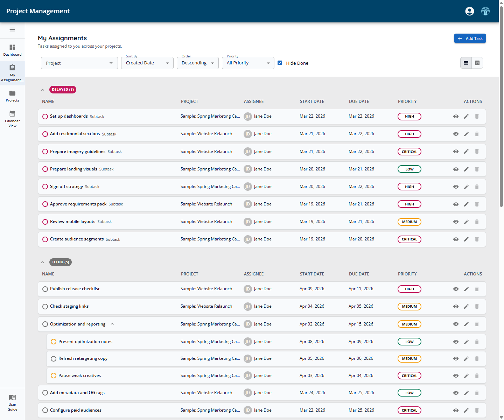Mark Prepare landing visuals as complete
Screen dimensions: 504x420
coord(45,169)
